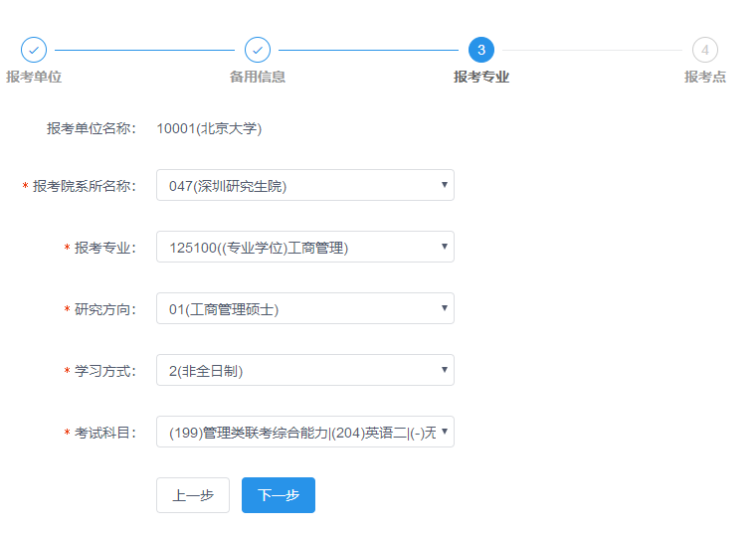Expand the 学习方式 dropdown showing 非全日制
This screenshot has width=756, height=533.
coord(304,370)
